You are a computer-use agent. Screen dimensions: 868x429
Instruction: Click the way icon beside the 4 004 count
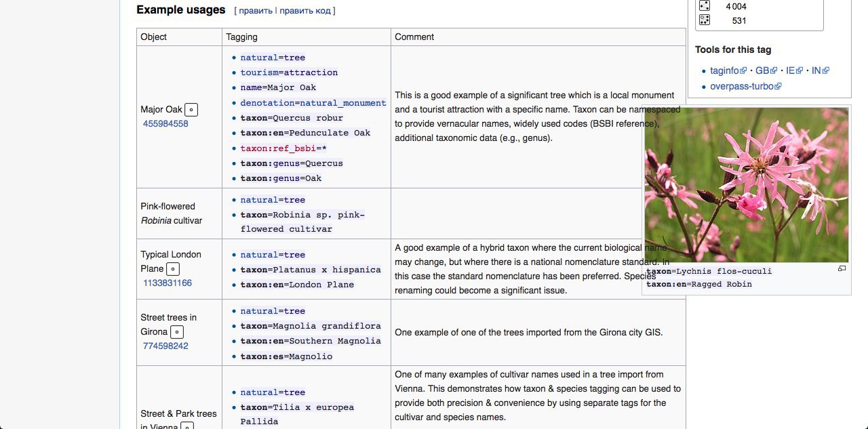pos(704,6)
